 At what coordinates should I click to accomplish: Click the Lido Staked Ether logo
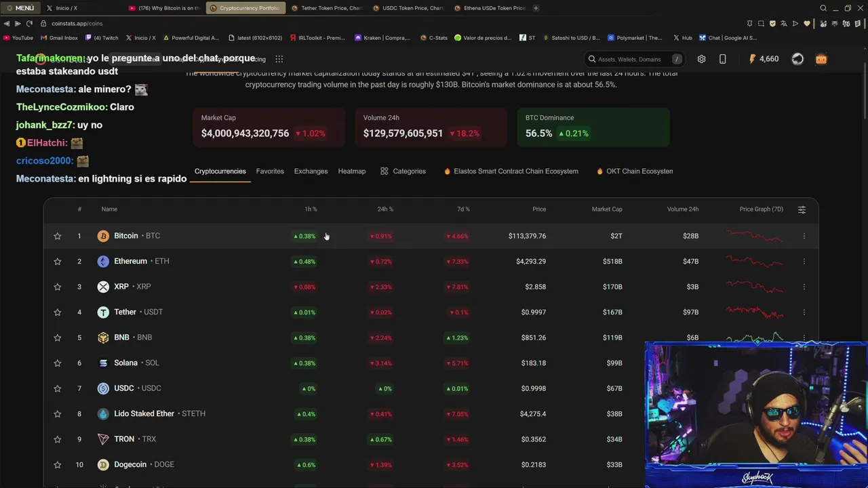103,414
